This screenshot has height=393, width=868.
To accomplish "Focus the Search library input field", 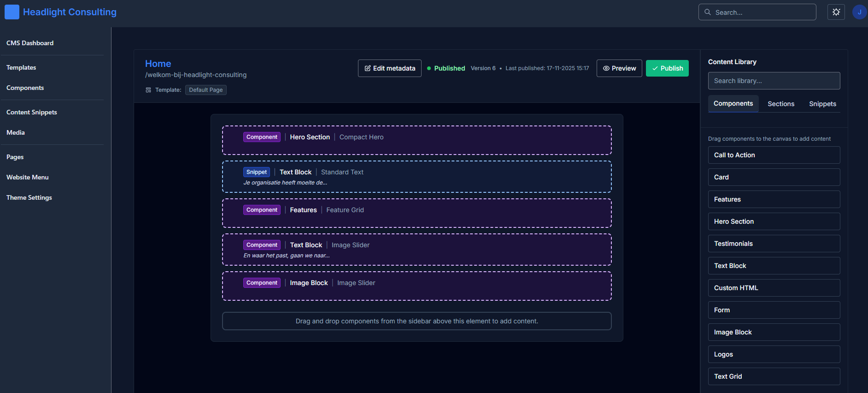I will coord(774,81).
